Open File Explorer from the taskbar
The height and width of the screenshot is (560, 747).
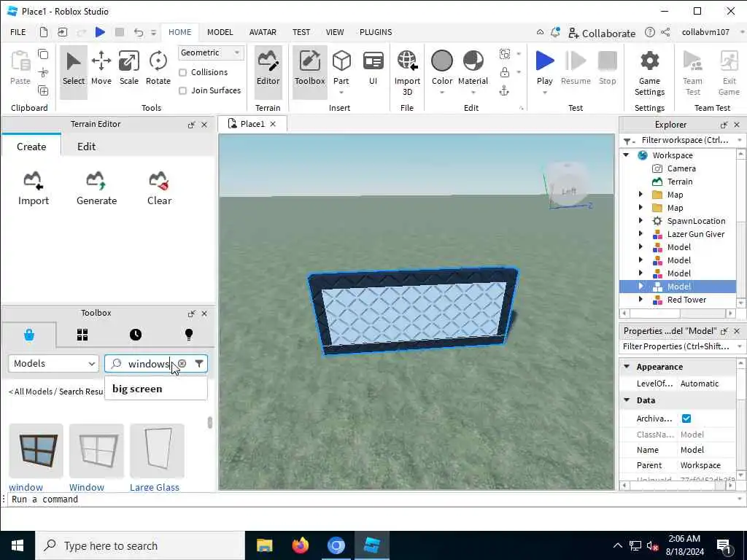264,545
